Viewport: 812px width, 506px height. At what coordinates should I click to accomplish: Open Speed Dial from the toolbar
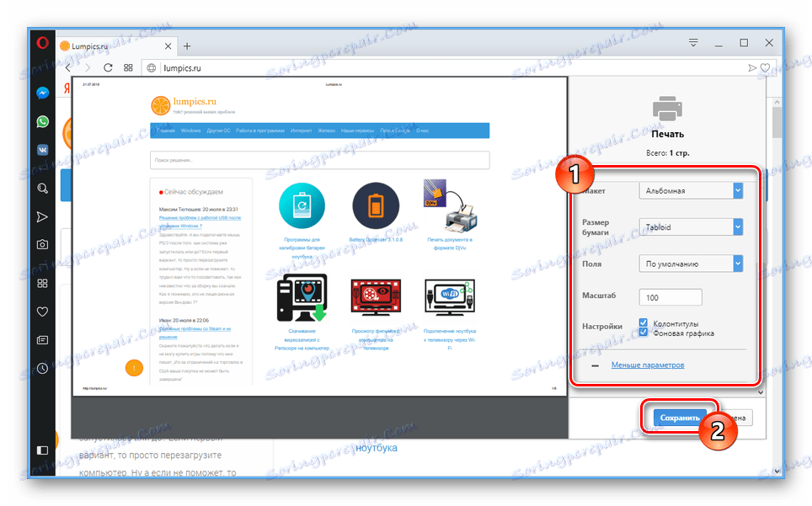pos(128,68)
